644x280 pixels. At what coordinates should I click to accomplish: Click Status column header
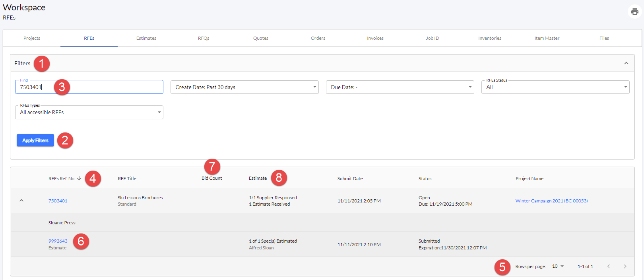pos(425,179)
